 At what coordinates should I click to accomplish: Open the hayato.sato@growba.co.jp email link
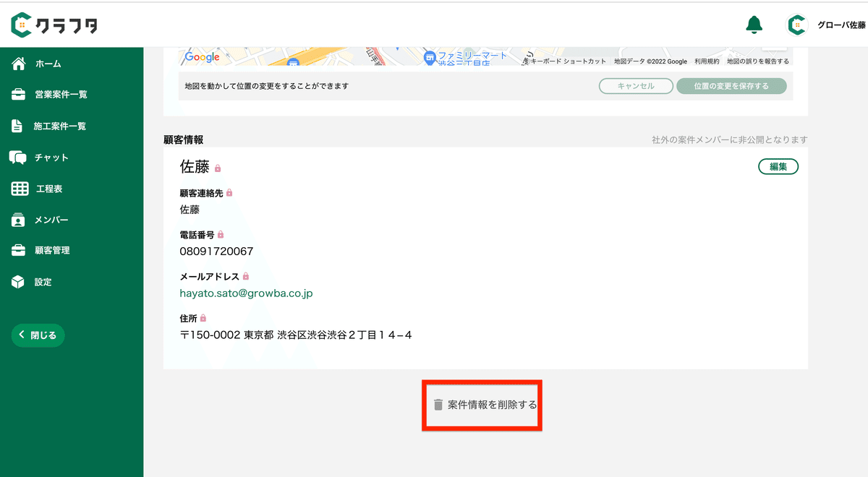point(246,293)
